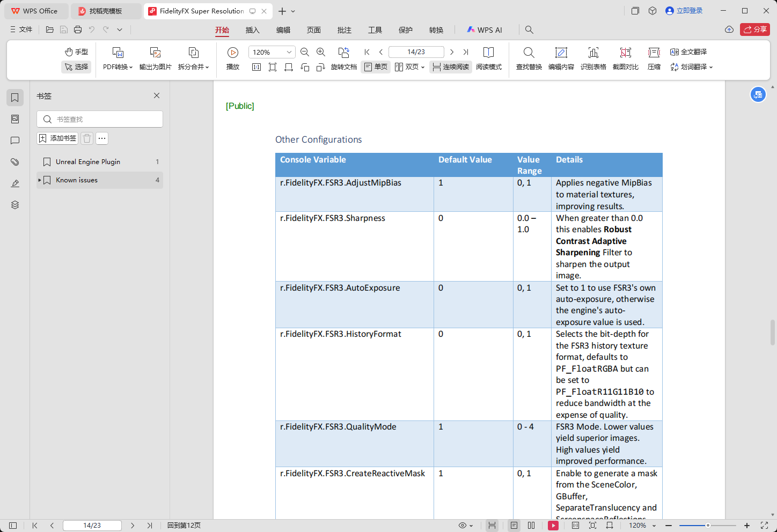Click the Play slideshow icon
The width and height of the screenshot is (777, 532).
pyautogui.click(x=232, y=53)
